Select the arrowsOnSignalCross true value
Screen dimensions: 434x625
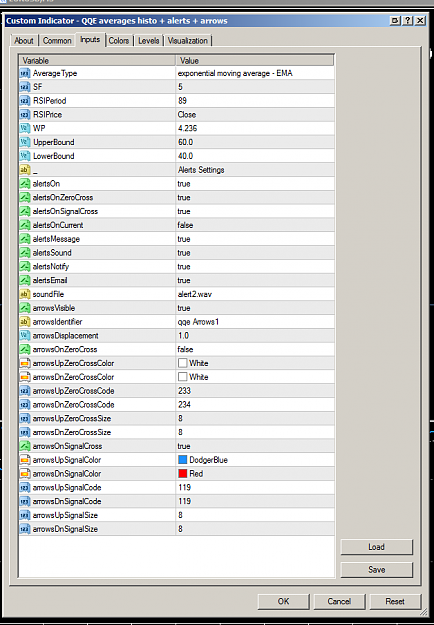pos(184,446)
